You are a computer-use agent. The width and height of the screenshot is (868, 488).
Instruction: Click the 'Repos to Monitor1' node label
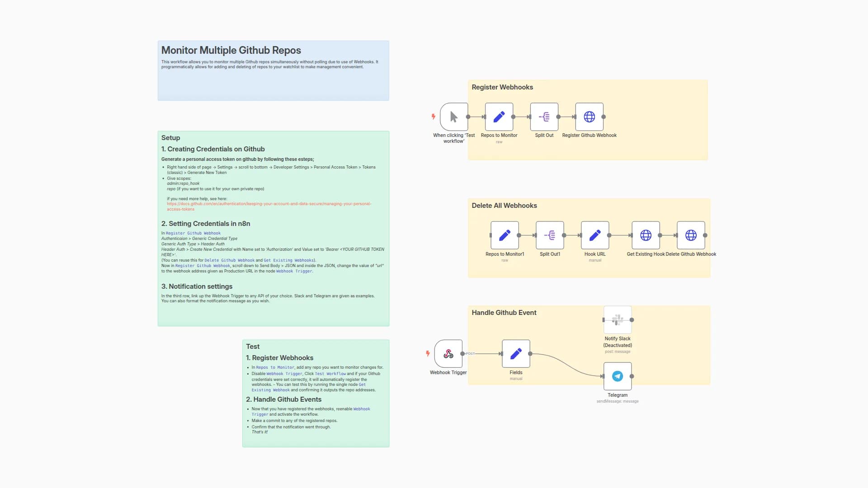(x=505, y=254)
